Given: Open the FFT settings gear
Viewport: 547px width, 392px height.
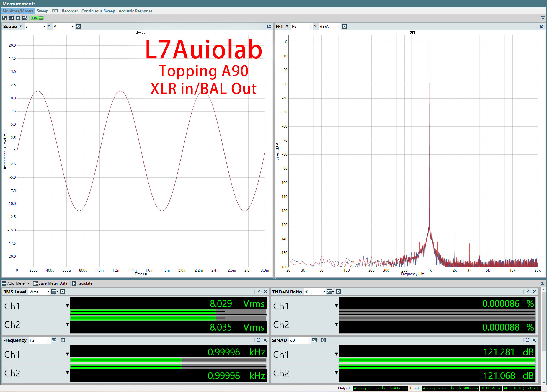Looking at the screenshot, I should point(344,26).
